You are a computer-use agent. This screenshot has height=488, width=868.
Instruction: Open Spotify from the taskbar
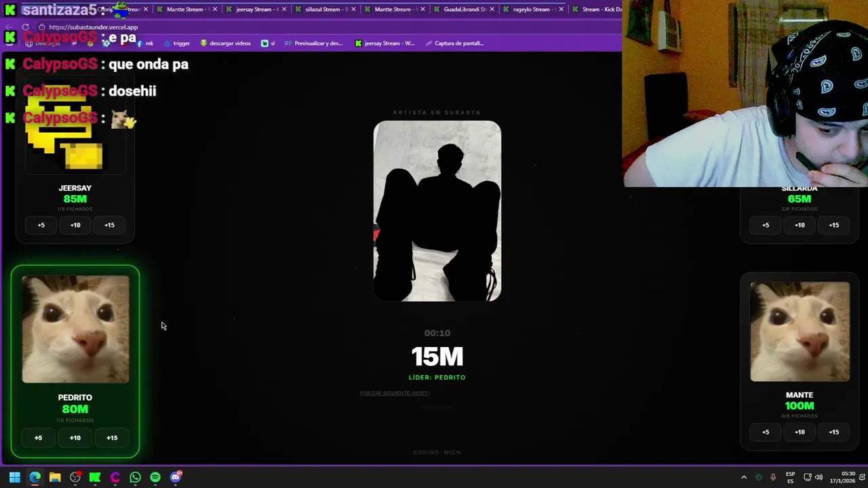point(155,477)
